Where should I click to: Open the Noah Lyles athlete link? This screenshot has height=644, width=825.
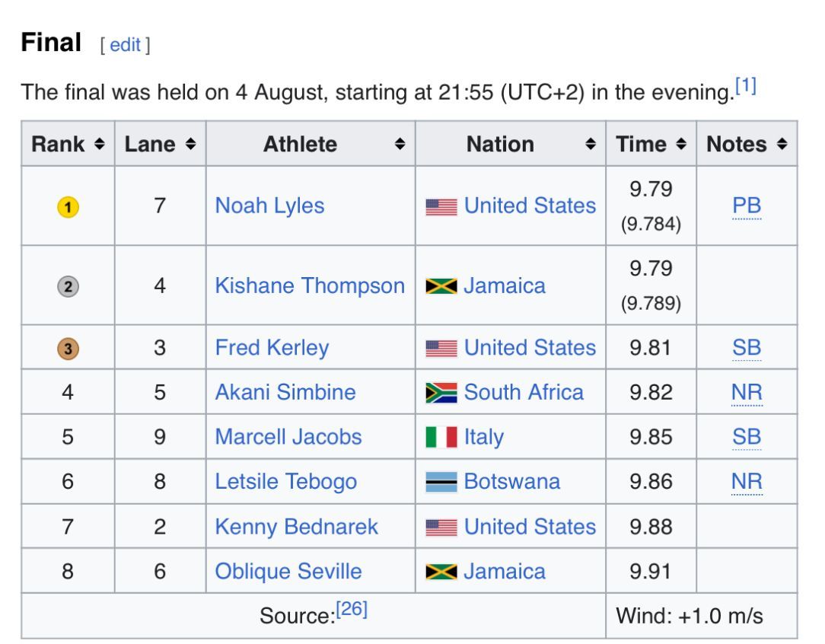point(269,206)
